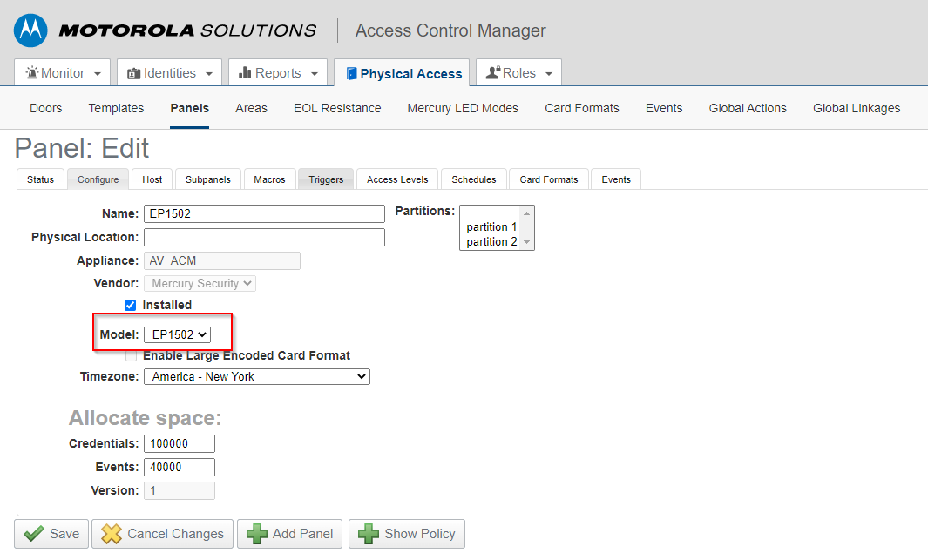Toggle the Installed option off

(130, 305)
